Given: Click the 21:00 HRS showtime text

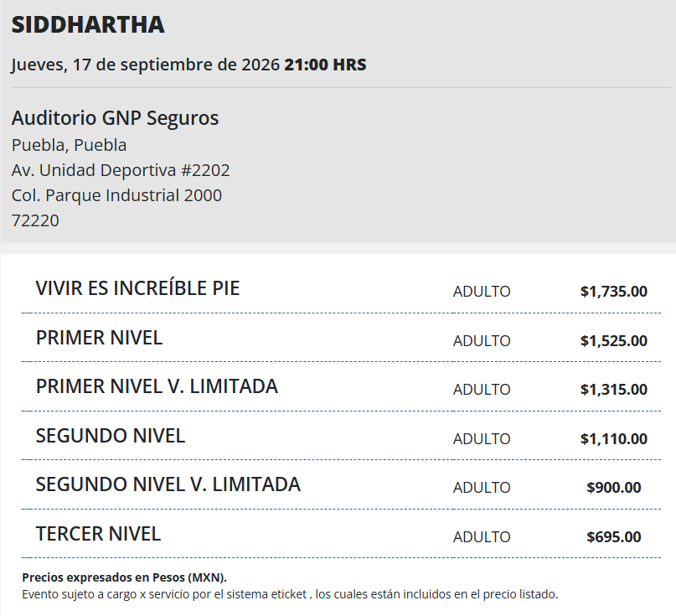Looking at the screenshot, I should click(326, 65).
